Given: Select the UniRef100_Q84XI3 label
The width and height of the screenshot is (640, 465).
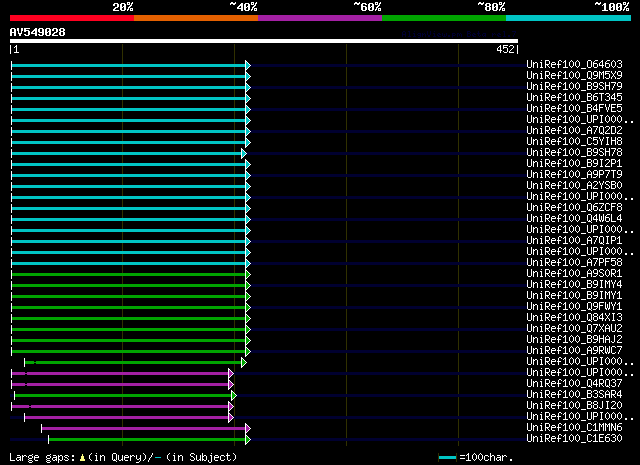Looking at the screenshot, I should [574, 318].
